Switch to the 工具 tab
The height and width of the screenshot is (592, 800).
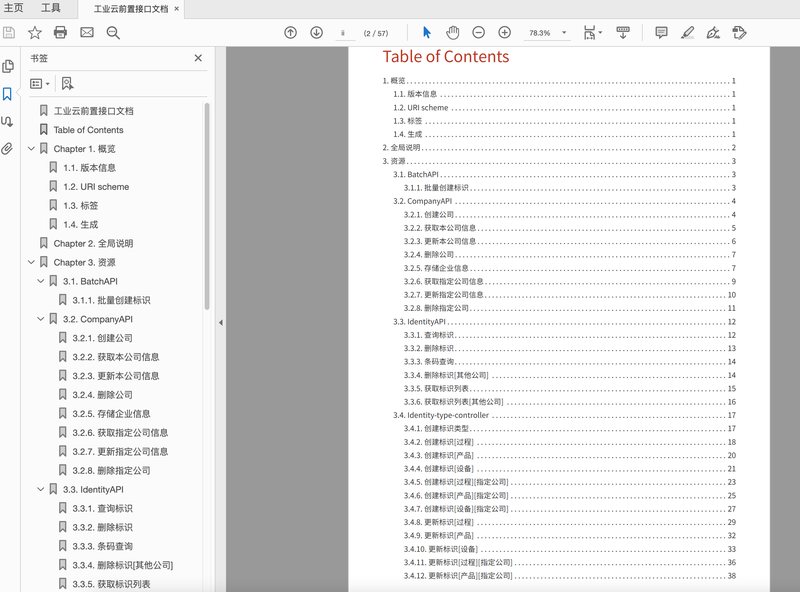[x=51, y=8]
